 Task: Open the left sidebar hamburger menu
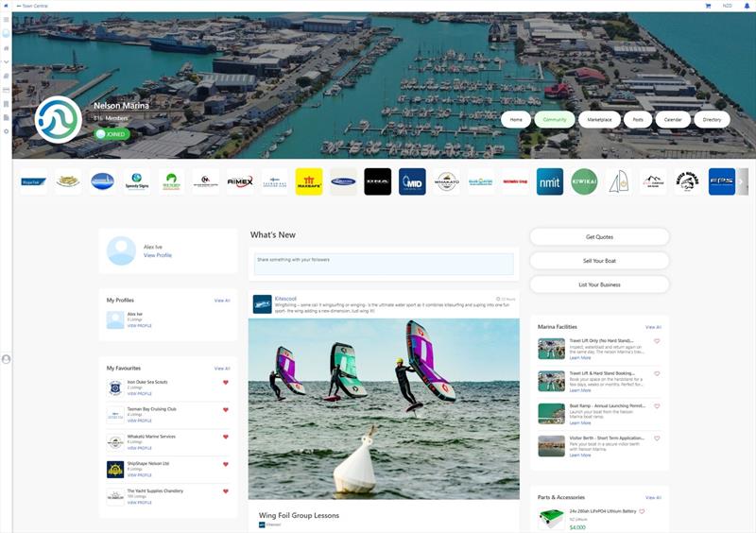(x=6, y=20)
